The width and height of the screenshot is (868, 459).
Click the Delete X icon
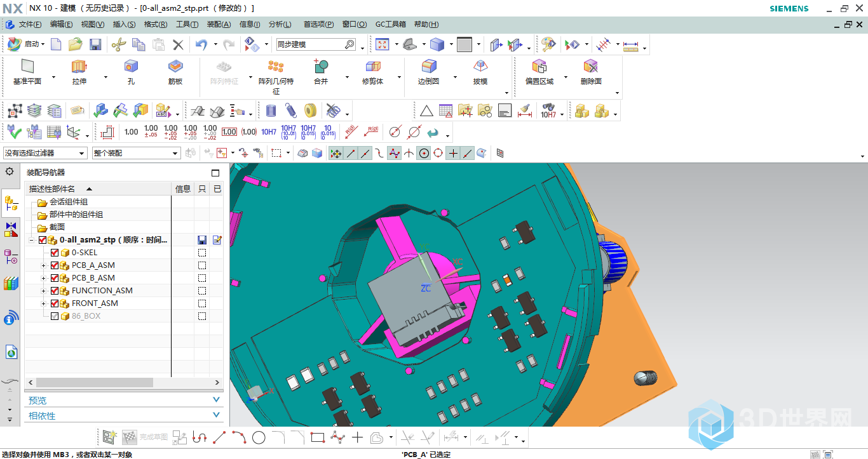pos(179,44)
